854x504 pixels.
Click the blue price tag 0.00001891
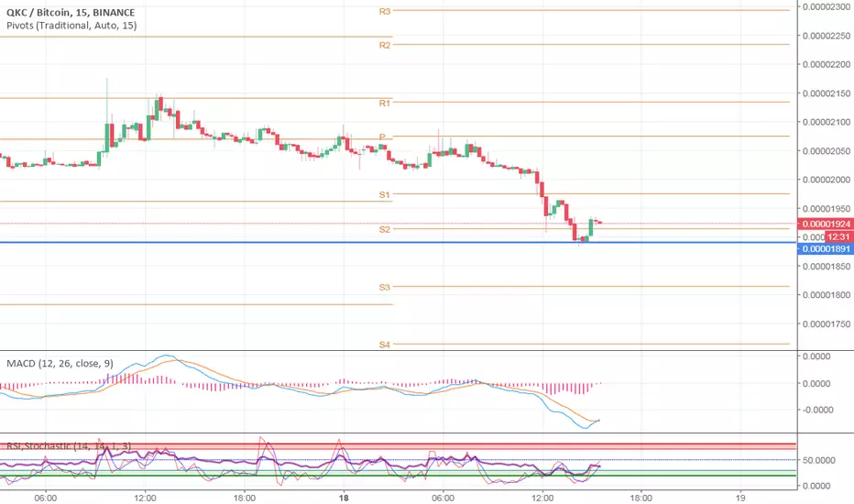pos(825,249)
